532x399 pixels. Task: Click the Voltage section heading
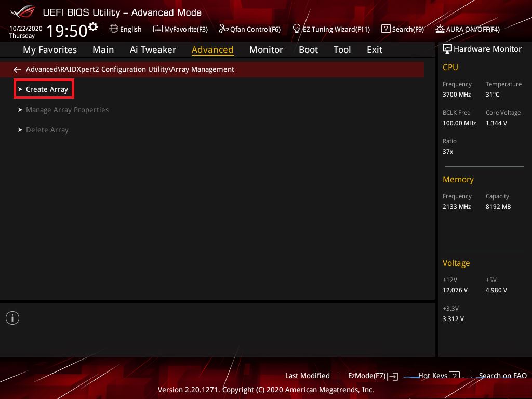click(456, 263)
